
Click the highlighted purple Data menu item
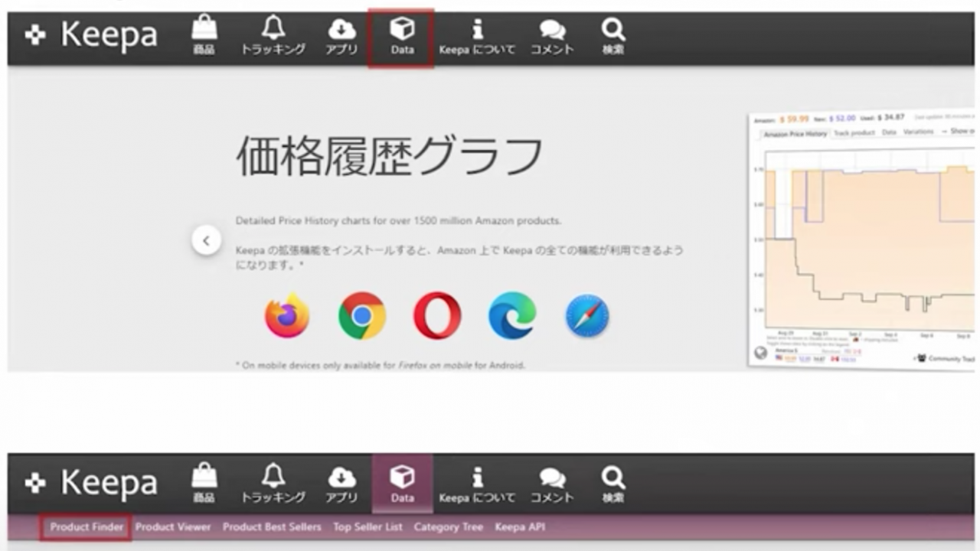point(402,484)
